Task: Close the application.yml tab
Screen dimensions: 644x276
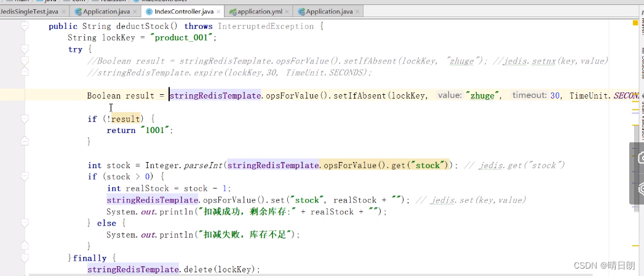Action: 287,12
